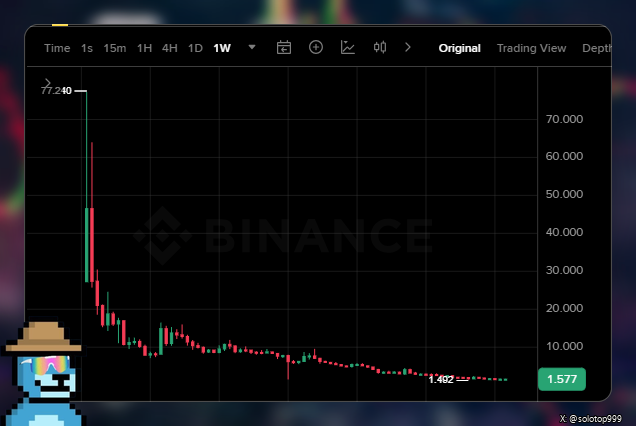Screen dimensions: 636x426
Task: Switch chart to 4H interval
Action: tap(170, 48)
